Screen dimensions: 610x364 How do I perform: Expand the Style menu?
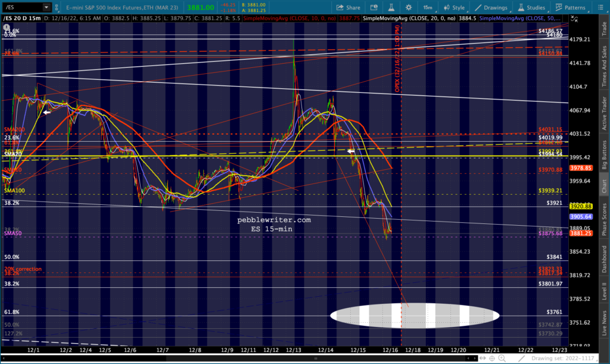454,8
